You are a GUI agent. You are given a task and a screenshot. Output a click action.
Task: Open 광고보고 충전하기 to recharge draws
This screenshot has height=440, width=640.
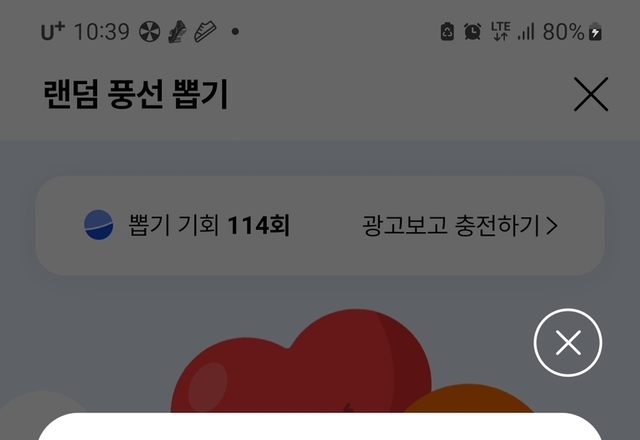[460, 225]
